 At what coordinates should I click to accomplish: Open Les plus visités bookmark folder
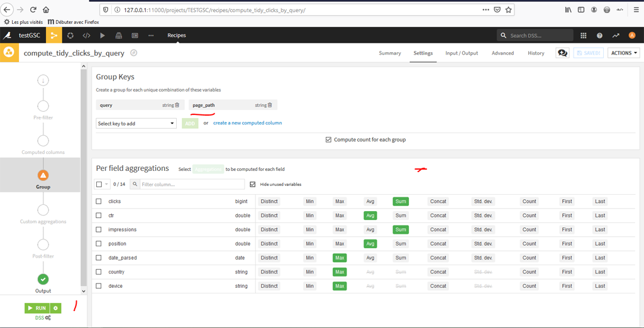click(x=23, y=21)
